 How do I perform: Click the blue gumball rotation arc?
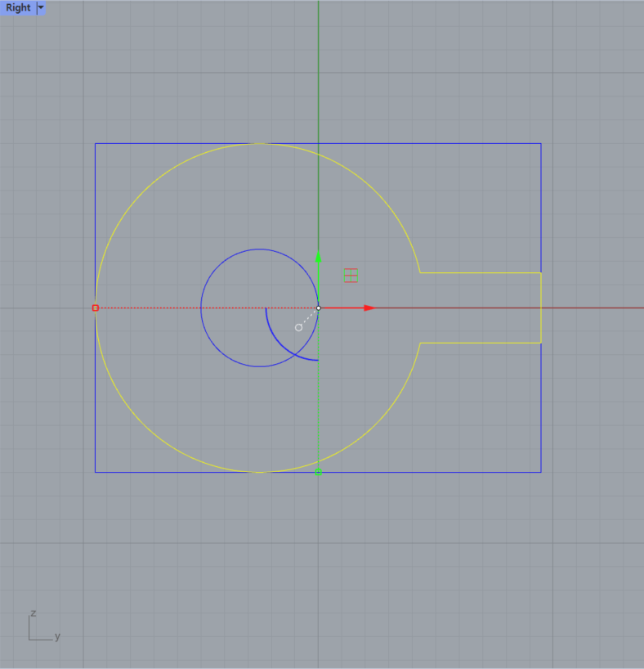click(279, 343)
